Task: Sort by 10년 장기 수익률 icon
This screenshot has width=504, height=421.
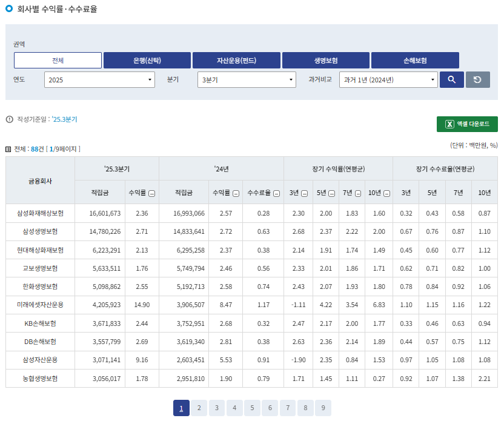Action: coord(386,193)
